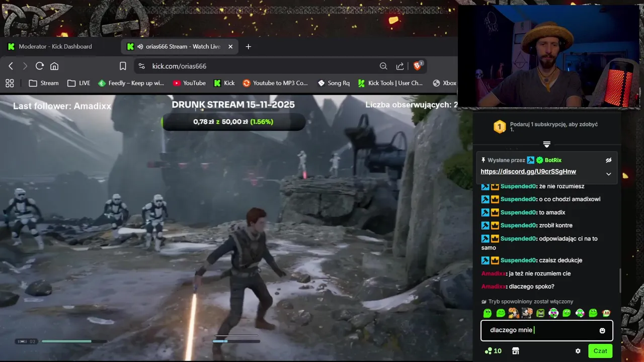Open channel points balance showing 10

493,351
